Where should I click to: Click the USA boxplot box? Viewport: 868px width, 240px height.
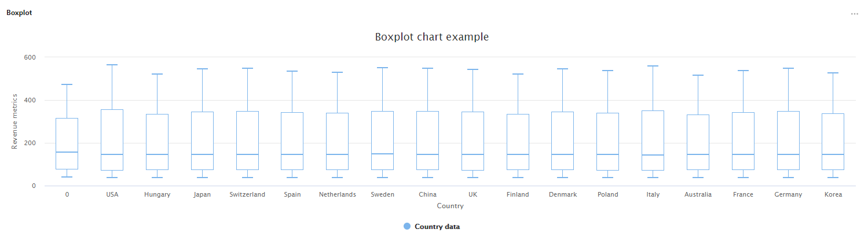[x=112, y=139]
